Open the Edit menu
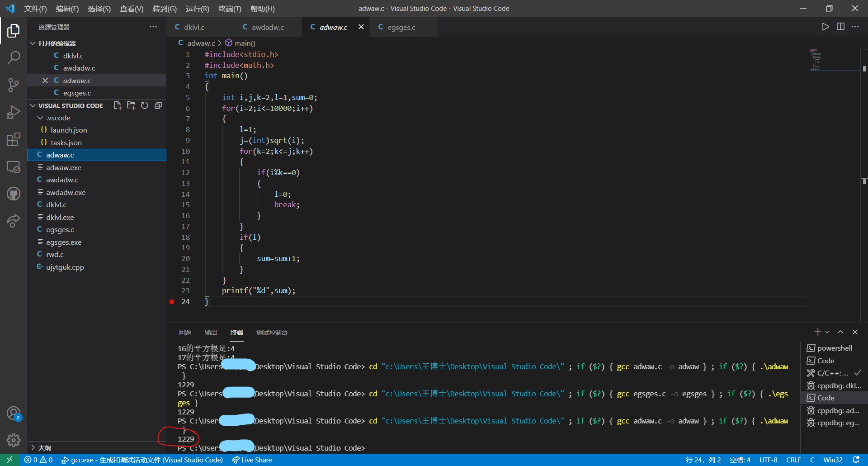This screenshot has width=868, height=466. click(x=67, y=9)
